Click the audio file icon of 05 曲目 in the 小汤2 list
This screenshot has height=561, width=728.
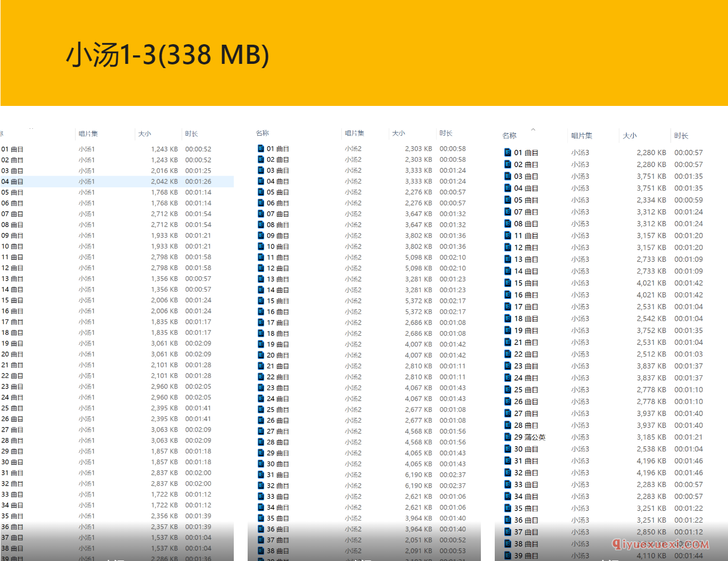261,192
